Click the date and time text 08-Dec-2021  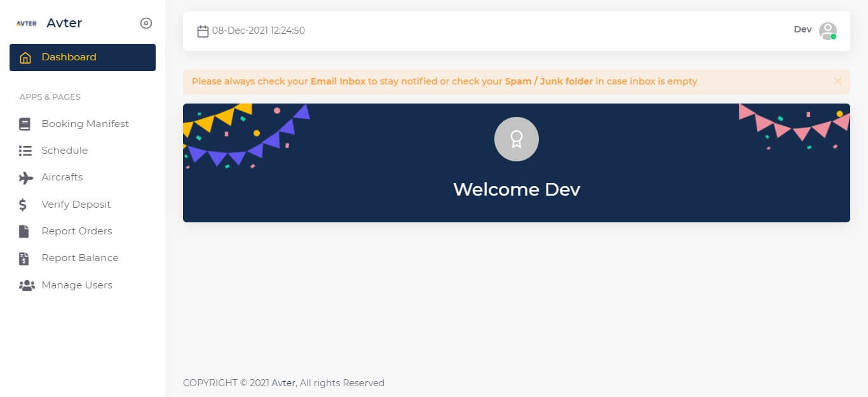(259, 30)
